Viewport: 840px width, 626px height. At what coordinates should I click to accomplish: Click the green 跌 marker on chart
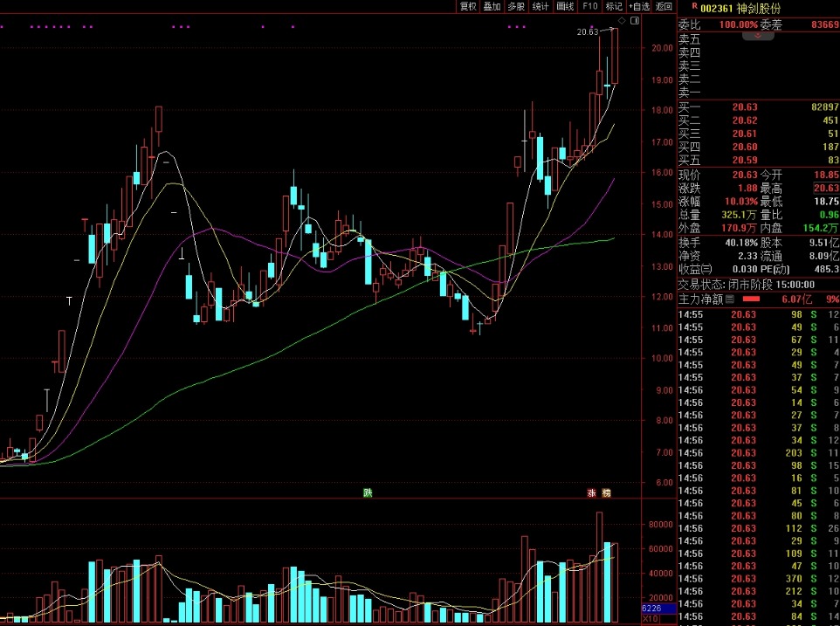pos(368,493)
